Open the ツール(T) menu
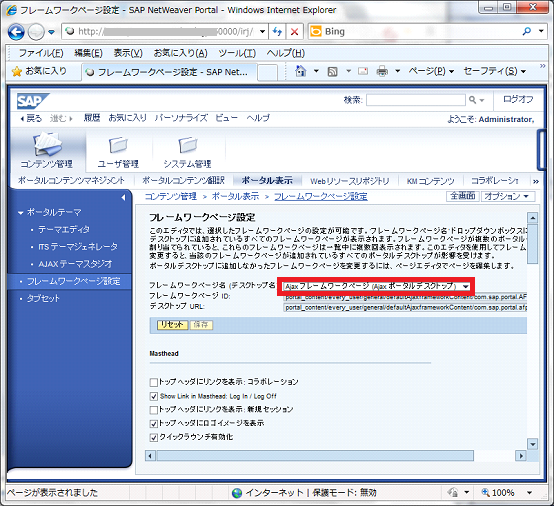554x506 pixels. tap(237, 53)
